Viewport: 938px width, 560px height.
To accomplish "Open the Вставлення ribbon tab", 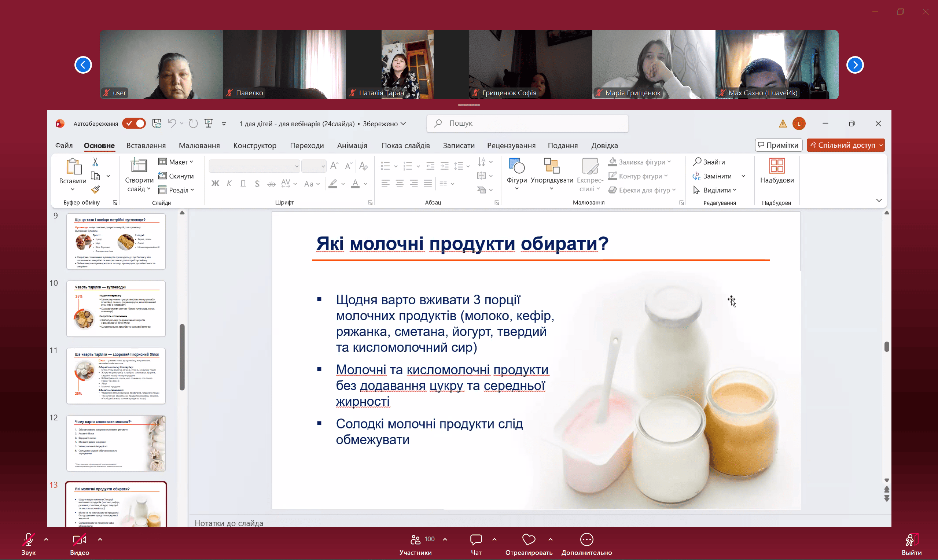I will [146, 145].
